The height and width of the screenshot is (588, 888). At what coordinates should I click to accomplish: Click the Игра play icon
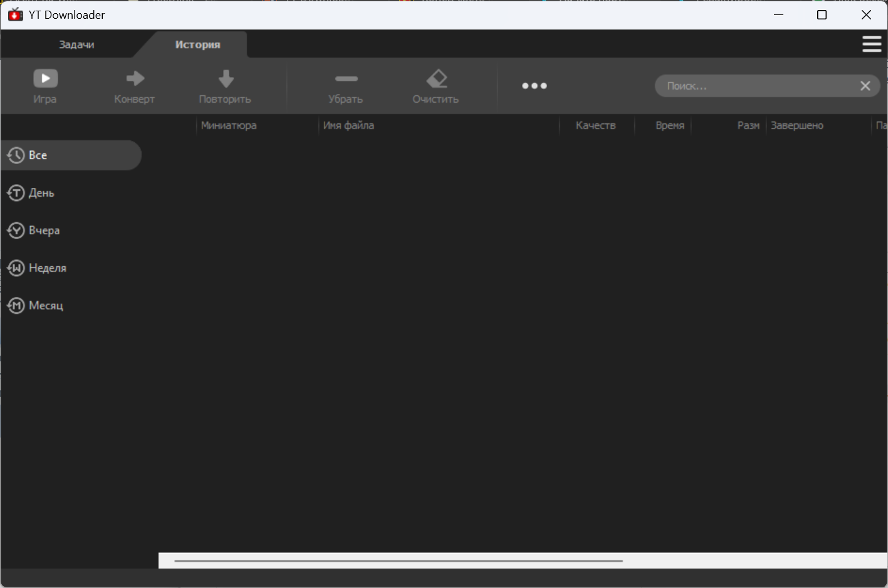coord(45,78)
